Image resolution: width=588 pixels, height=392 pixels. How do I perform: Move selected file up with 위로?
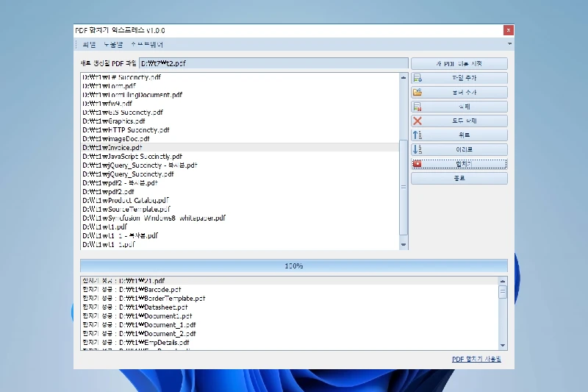tap(459, 135)
